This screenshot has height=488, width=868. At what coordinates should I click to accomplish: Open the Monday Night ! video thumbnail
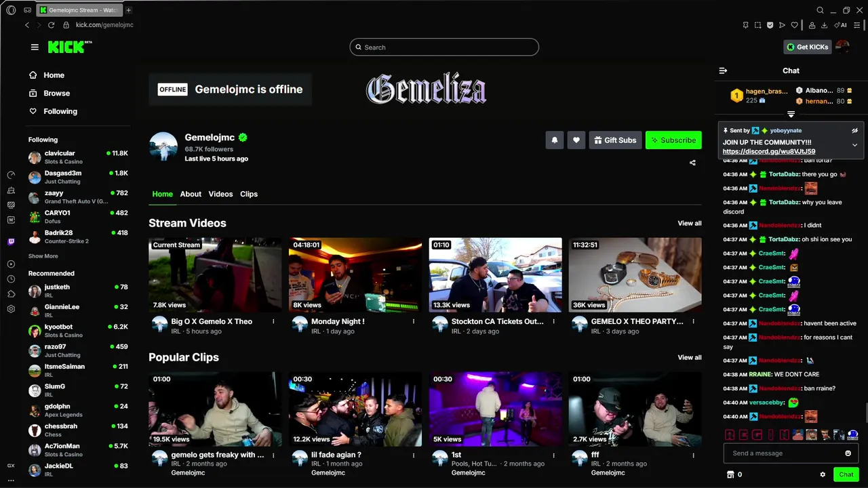[355, 274]
